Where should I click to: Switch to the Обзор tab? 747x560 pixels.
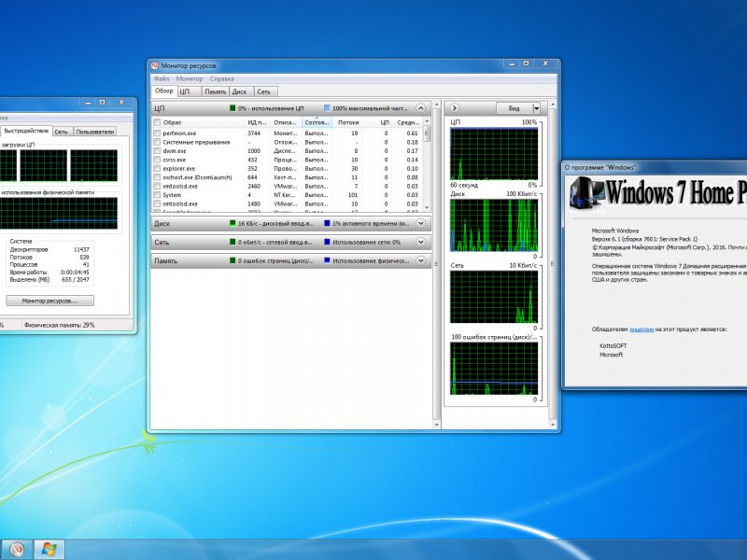[164, 91]
